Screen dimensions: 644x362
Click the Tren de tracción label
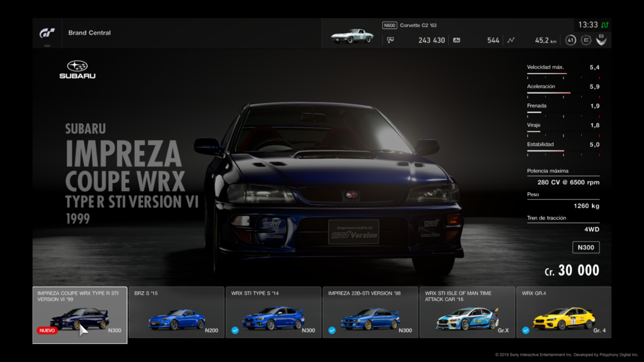pyautogui.click(x=547, y=218)
